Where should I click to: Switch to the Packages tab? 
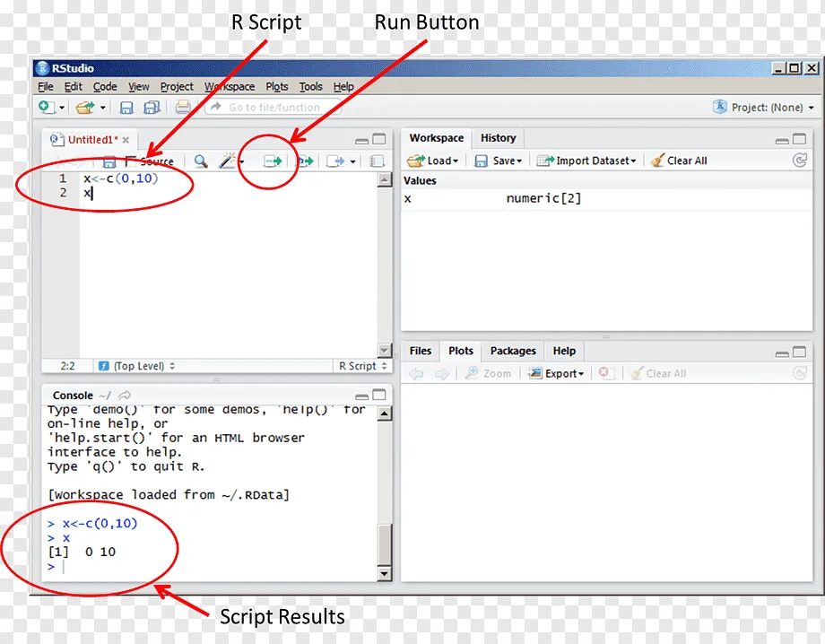coord(513,351)
